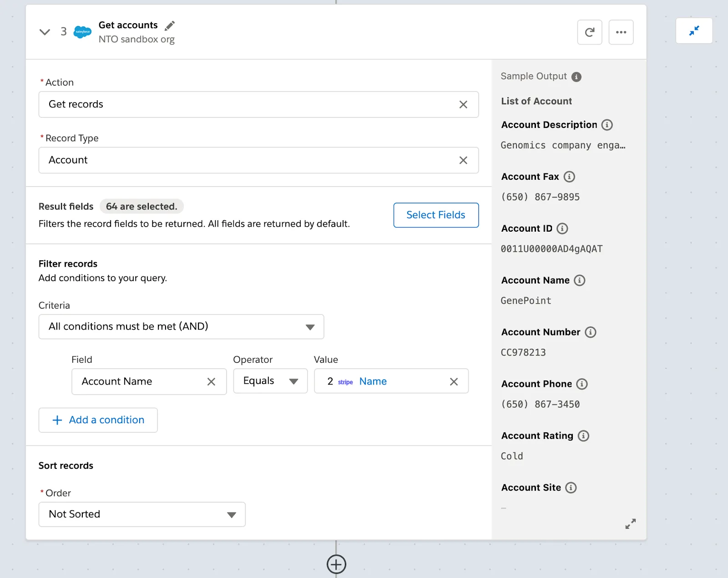Viewport: 728px width, 578px height.
Task: Open the step options ellipsis menu
Action: (621, 32)
